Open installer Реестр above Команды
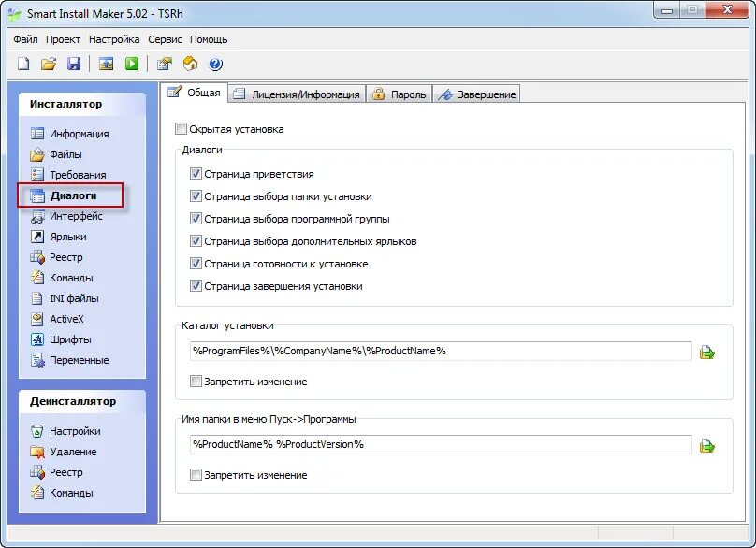The image size is (756, 548). click(56, 257)
